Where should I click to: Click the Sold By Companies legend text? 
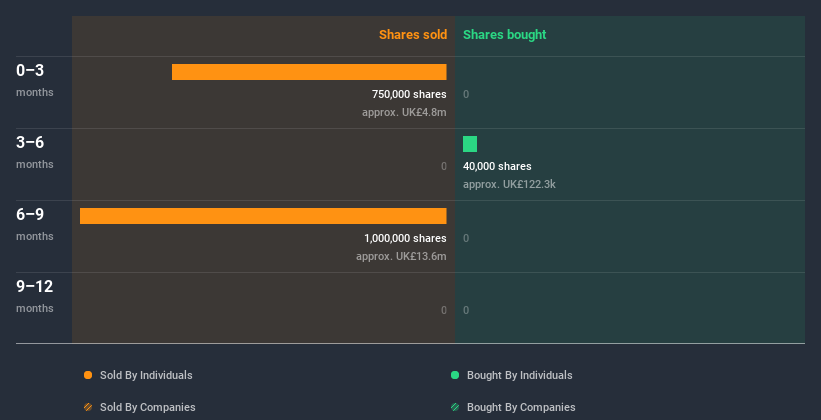click(148, 407)
